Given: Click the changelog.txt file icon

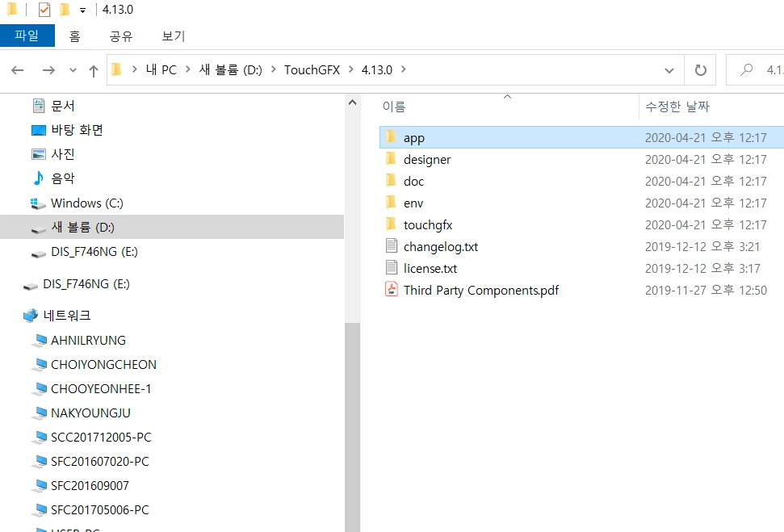Looking at the screenshot, I should pos(392,245).
